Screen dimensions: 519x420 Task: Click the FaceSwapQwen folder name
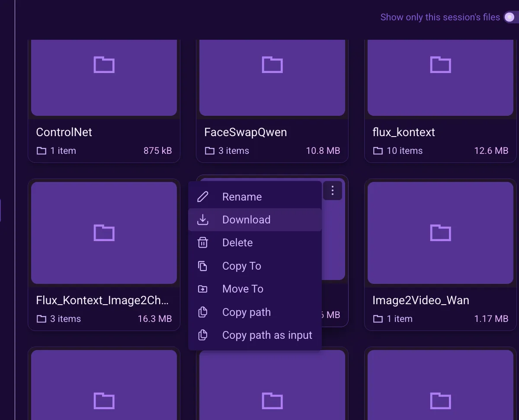tap(245, 132)
